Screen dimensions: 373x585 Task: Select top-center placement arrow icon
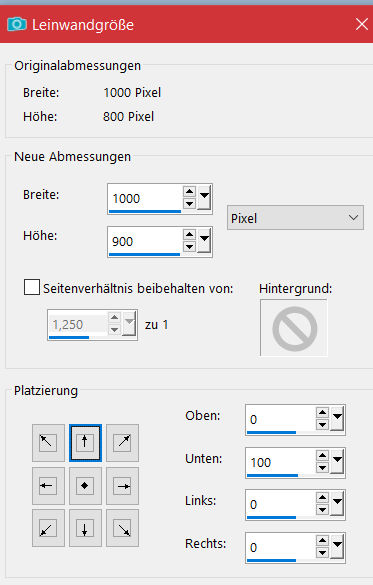point(85,443)
